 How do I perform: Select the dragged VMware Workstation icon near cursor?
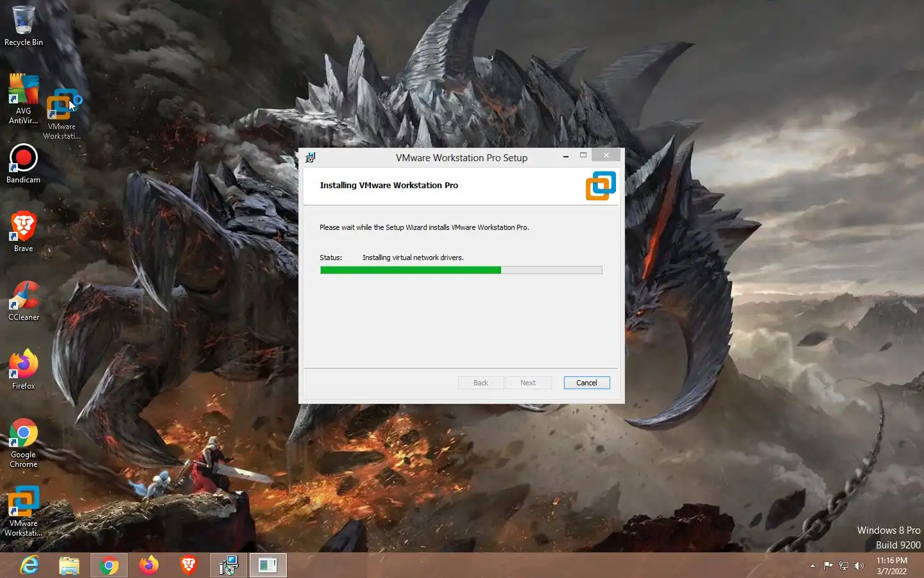[x=62, y=114]
